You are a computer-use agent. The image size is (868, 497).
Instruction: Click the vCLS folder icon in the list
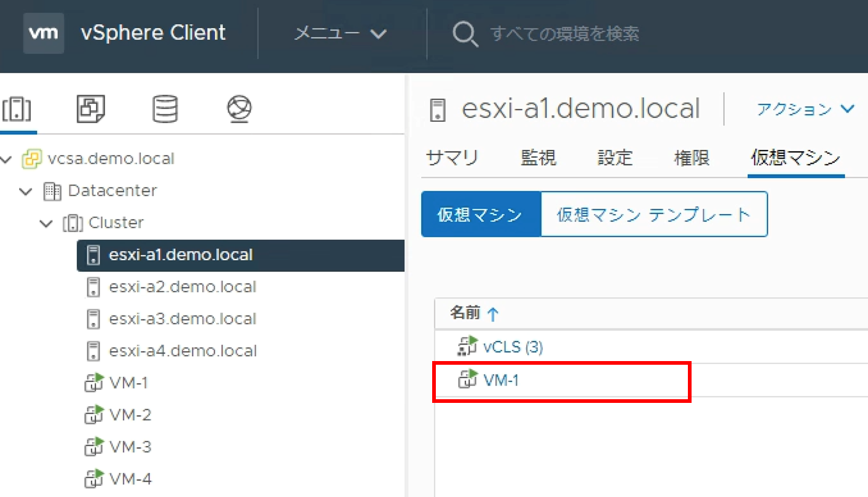[x=467, y=346]
